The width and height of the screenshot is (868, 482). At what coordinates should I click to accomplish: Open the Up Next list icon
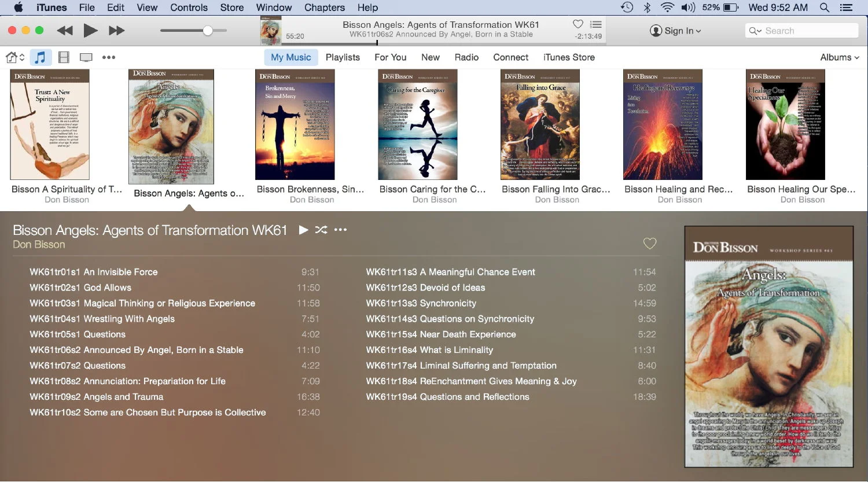pos(596,24)
